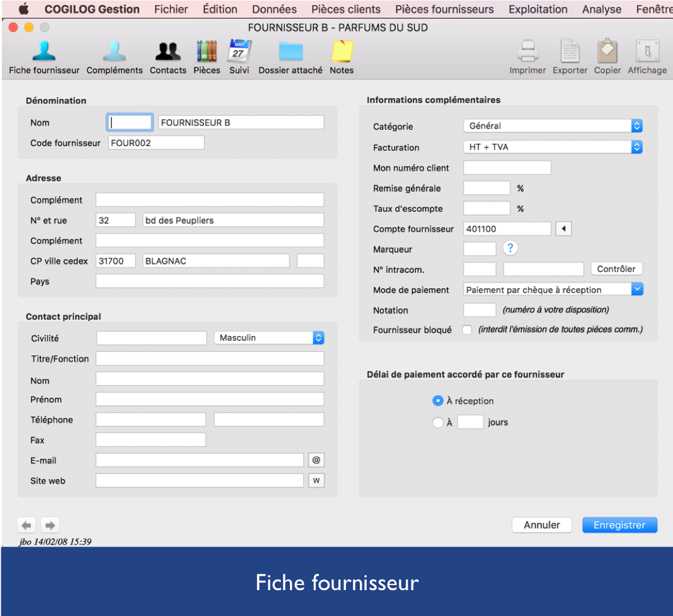673x616 pixels.
Task: Click the street number field 32
Action: [x=115, y=220]
